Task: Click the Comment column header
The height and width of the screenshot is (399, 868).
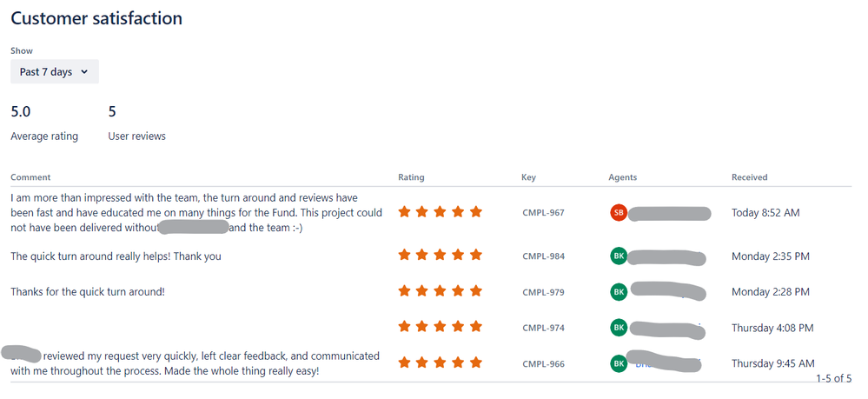Action: click(x=30, y=177)
